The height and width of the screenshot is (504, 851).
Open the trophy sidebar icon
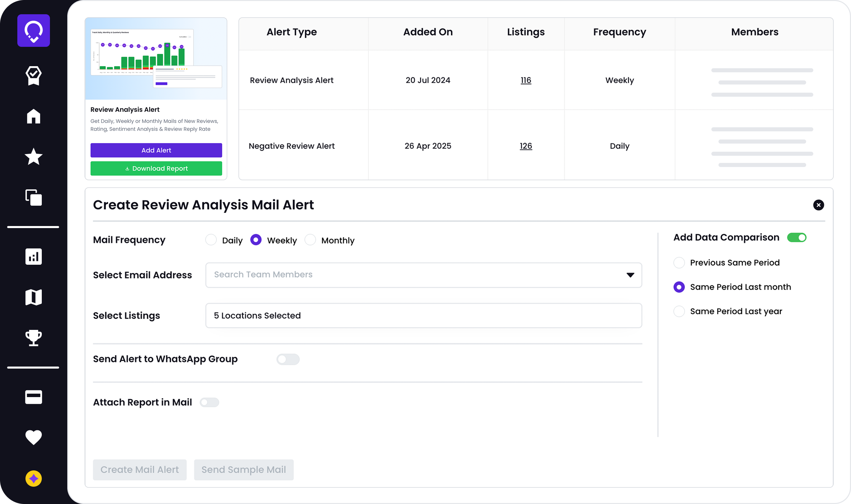[33, 338]
